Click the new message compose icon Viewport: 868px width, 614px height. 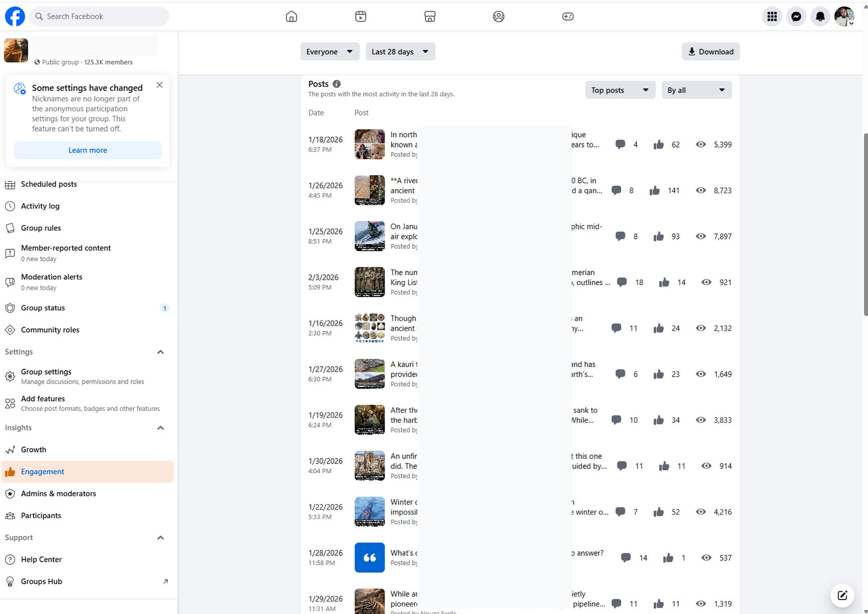(x=842, y=595)
